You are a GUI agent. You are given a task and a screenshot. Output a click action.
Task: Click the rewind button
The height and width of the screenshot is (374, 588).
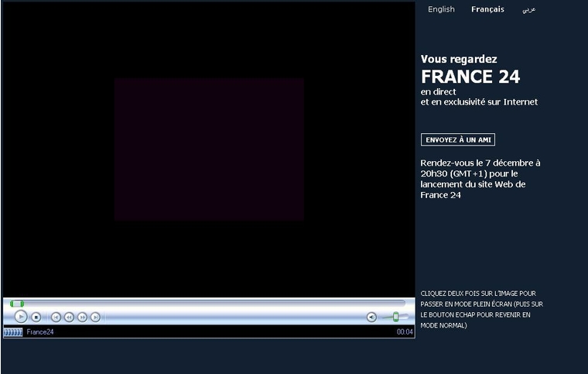click(69, 317)
